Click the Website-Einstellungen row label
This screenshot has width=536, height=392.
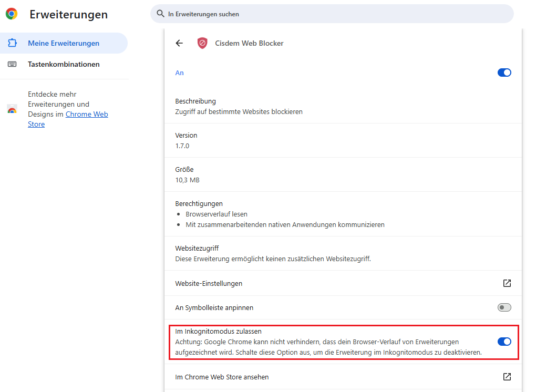(209, 283)
